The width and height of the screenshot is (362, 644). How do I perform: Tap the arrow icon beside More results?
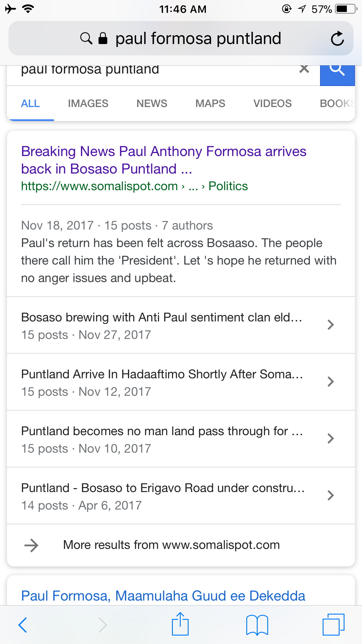click(x=31, y=545)
